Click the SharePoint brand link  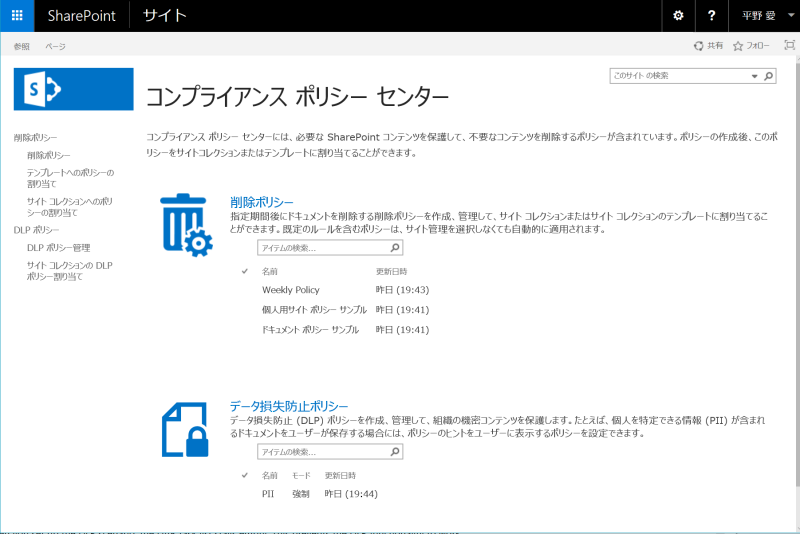(82, 16)
